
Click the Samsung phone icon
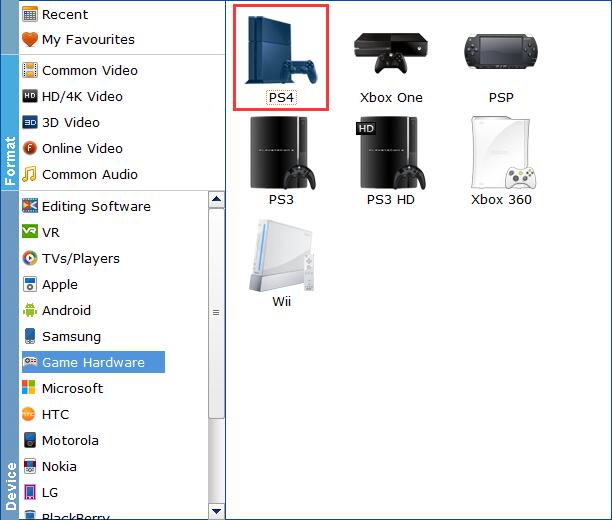(30, 336)
